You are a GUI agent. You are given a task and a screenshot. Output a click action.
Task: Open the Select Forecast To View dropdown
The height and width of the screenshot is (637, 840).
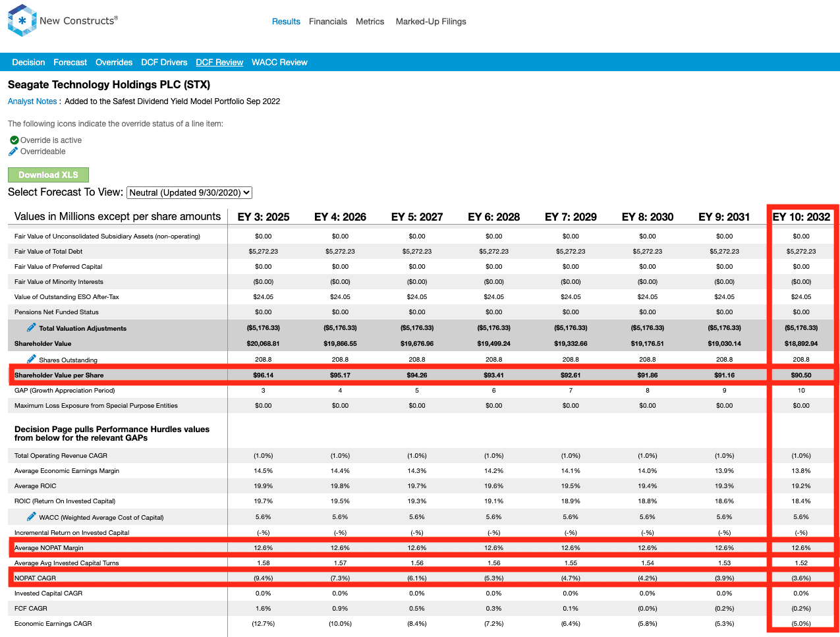point(190,192)
